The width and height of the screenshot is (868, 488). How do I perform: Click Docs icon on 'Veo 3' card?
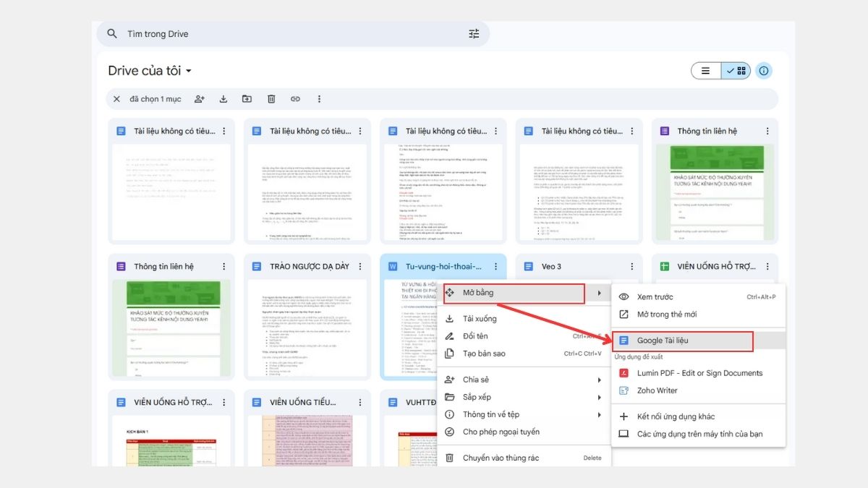point(529,267)
